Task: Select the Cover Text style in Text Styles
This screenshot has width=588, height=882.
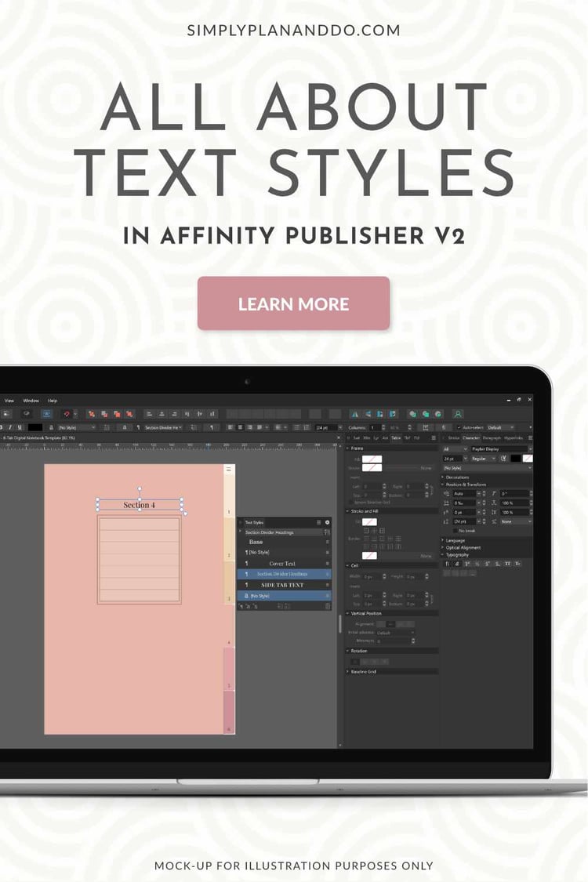Action: point(284,564)
